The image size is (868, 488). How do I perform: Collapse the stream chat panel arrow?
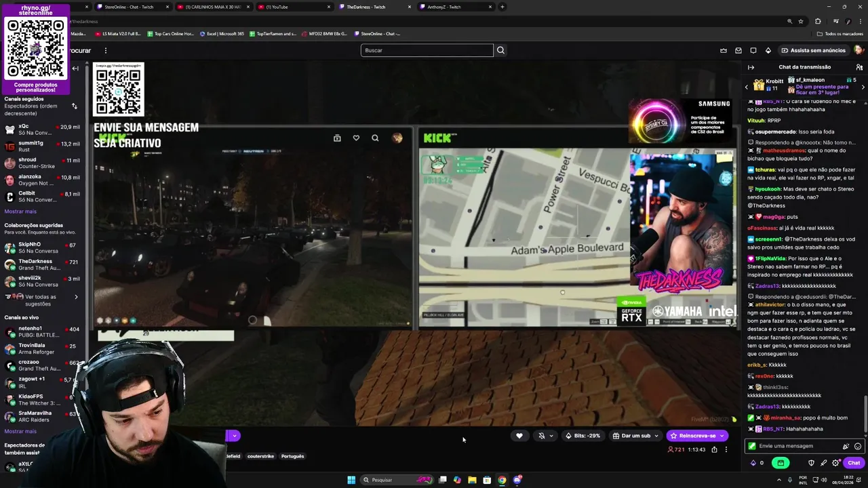click(751, 67)
